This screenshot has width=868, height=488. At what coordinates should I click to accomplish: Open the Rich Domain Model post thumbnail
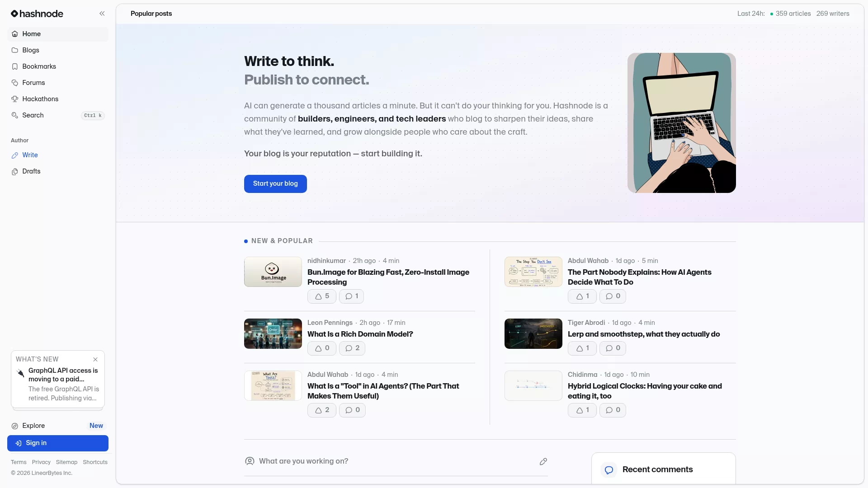pyautogui.click(x=273, y=334)
